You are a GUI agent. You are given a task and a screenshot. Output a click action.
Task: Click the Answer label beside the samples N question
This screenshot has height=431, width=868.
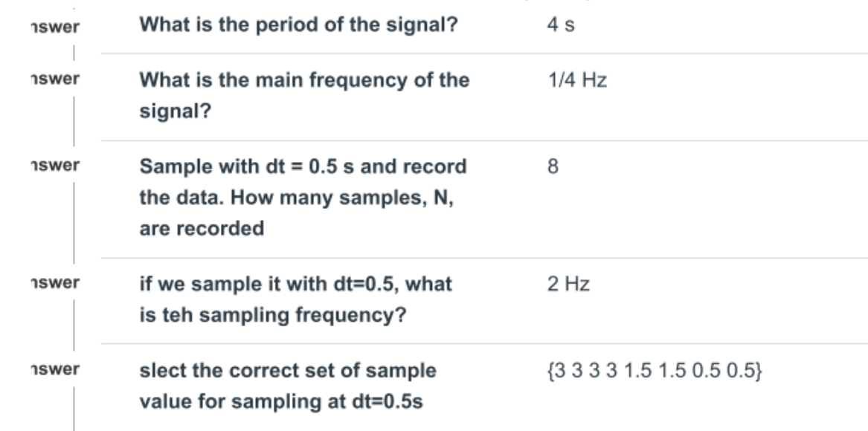[x=55, y=165]
